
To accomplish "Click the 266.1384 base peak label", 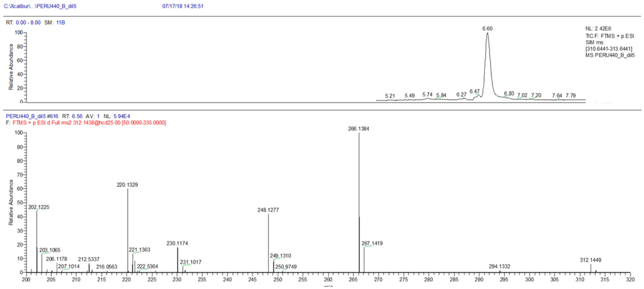I will 359,129.
